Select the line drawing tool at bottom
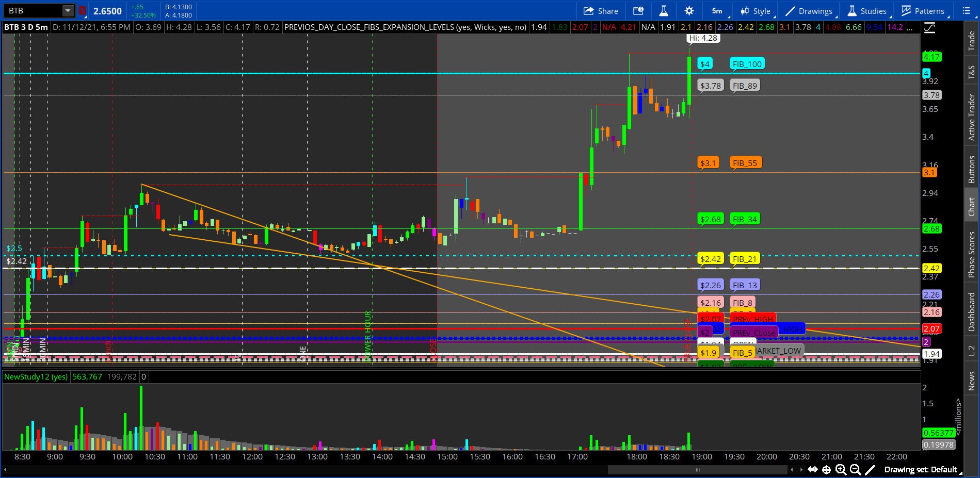 (x=870, y=469)
